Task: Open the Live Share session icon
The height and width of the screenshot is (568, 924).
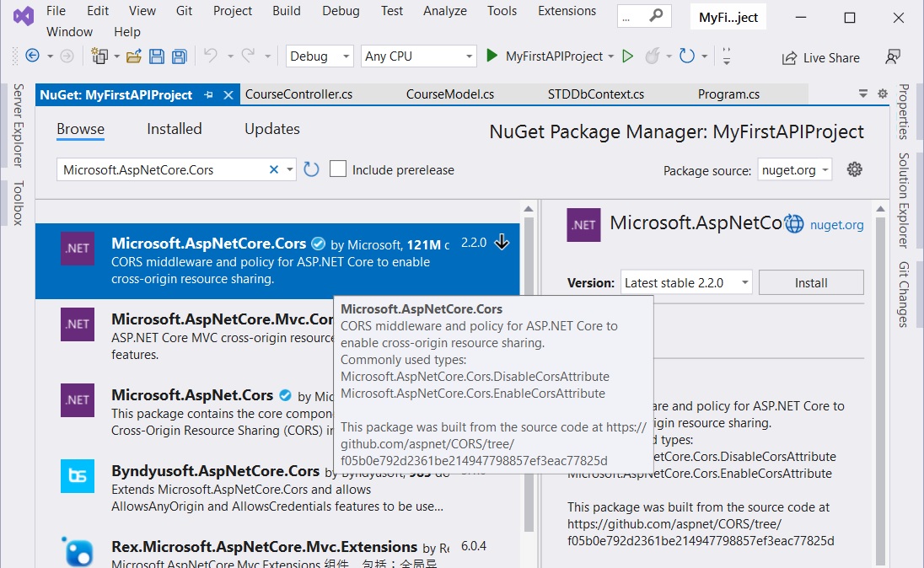Action: click(x=790, y=58)
